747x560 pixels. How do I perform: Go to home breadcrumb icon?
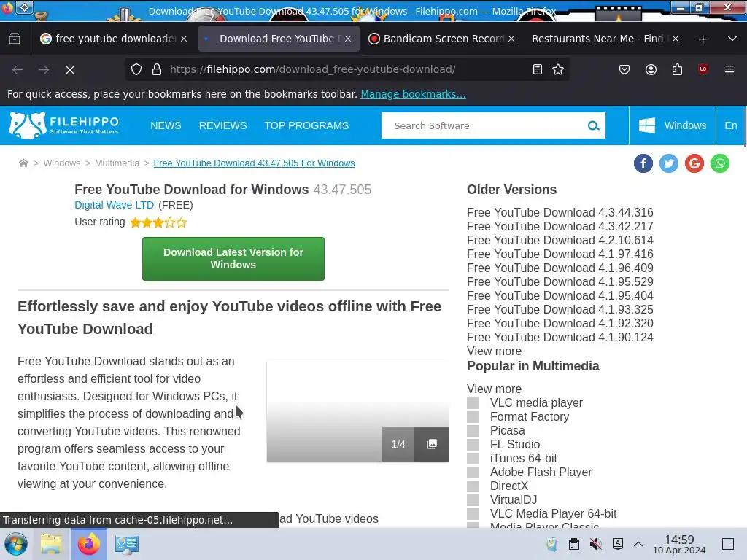[x=23, y=163]
